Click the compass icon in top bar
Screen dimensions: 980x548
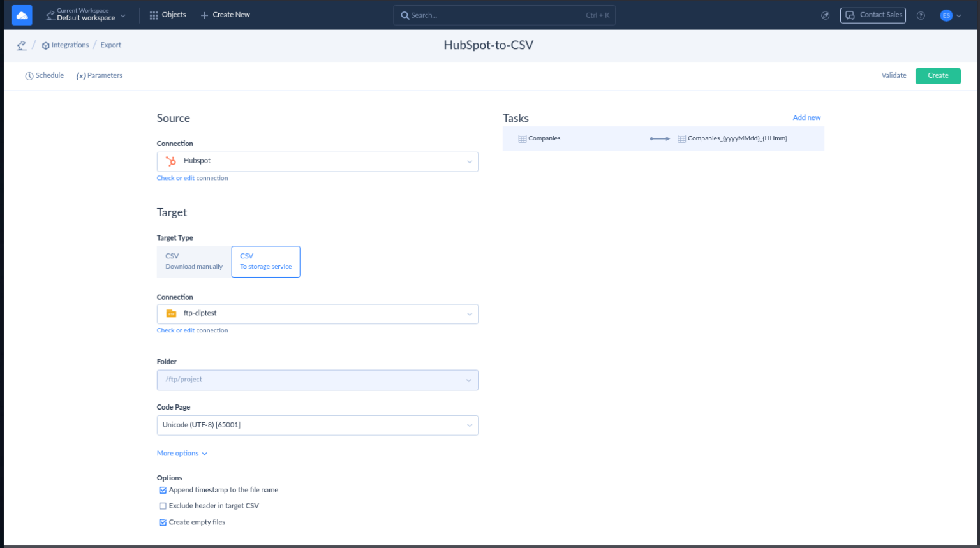coord(825,15)
